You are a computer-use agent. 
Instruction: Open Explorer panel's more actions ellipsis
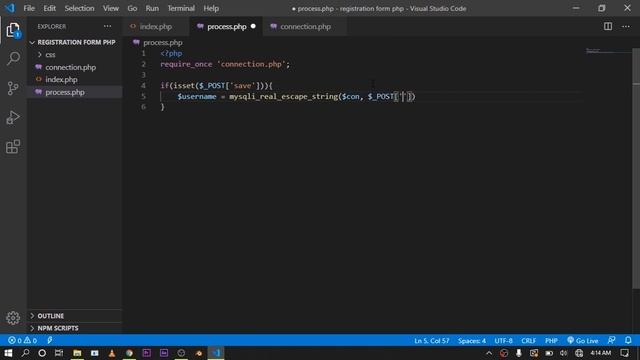coord(107,27)
